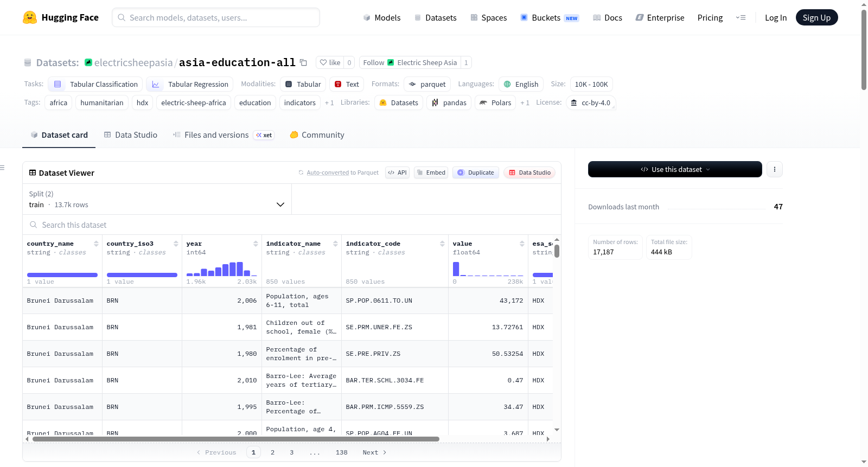Image resolution: width=868 pixels, height=467 pixels.
Task: Switch to the Community tab
Action: point(317,135)
